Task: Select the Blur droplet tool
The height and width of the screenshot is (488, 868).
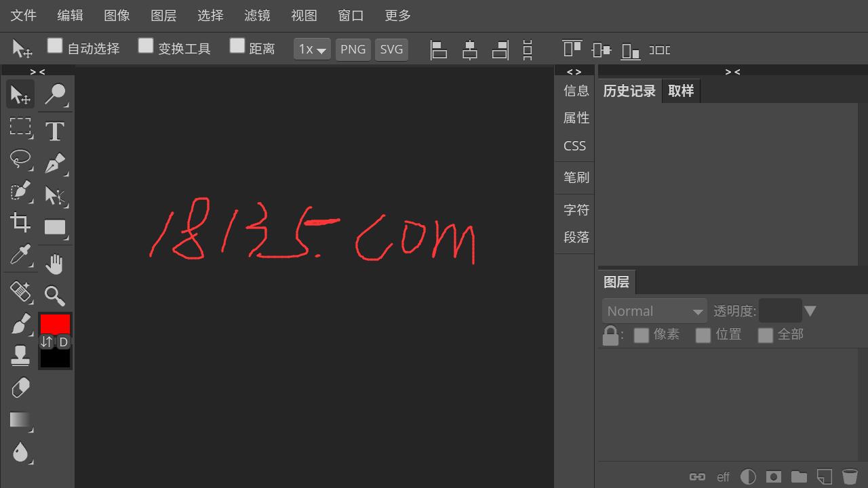Action: 20,452
